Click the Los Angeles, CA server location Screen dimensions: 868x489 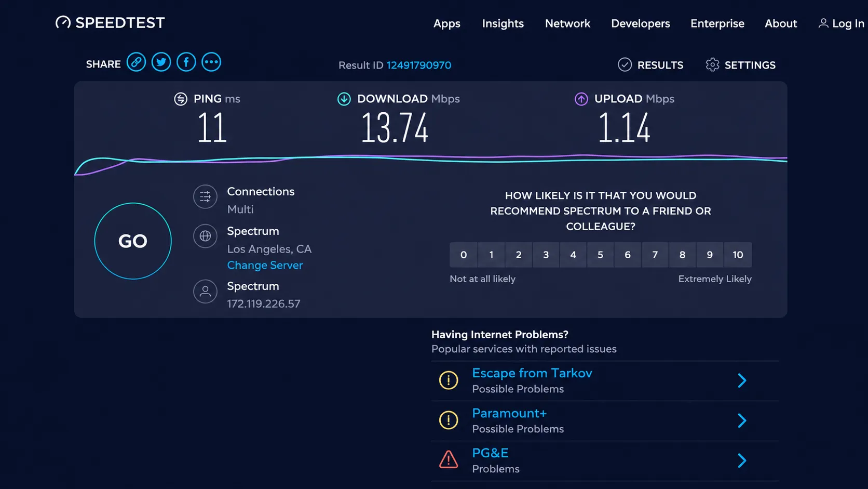[x=269, y=249]
